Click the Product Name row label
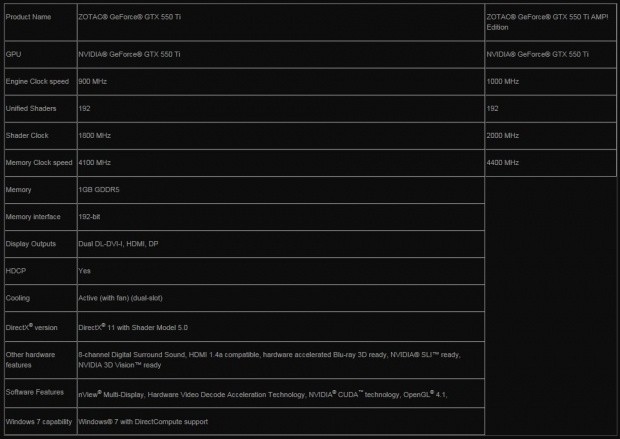 coord(28,17)
